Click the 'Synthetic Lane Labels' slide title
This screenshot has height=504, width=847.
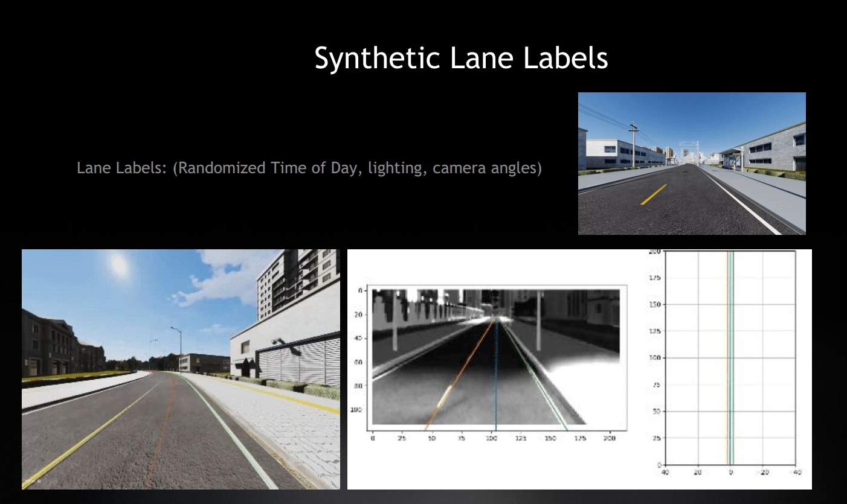point(461,59)
